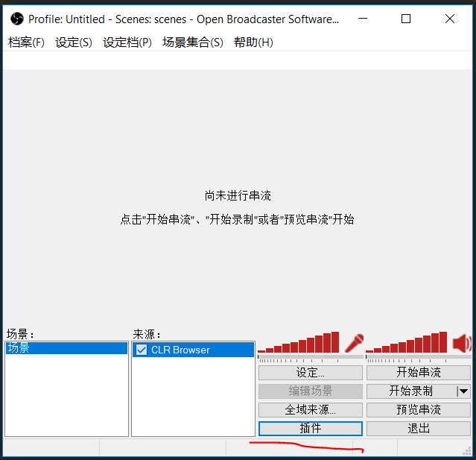This screenshot has width=476, height=460.
Task: Uncheck the CLR Browser source checkbox
Action: click(x=142, y=350)
